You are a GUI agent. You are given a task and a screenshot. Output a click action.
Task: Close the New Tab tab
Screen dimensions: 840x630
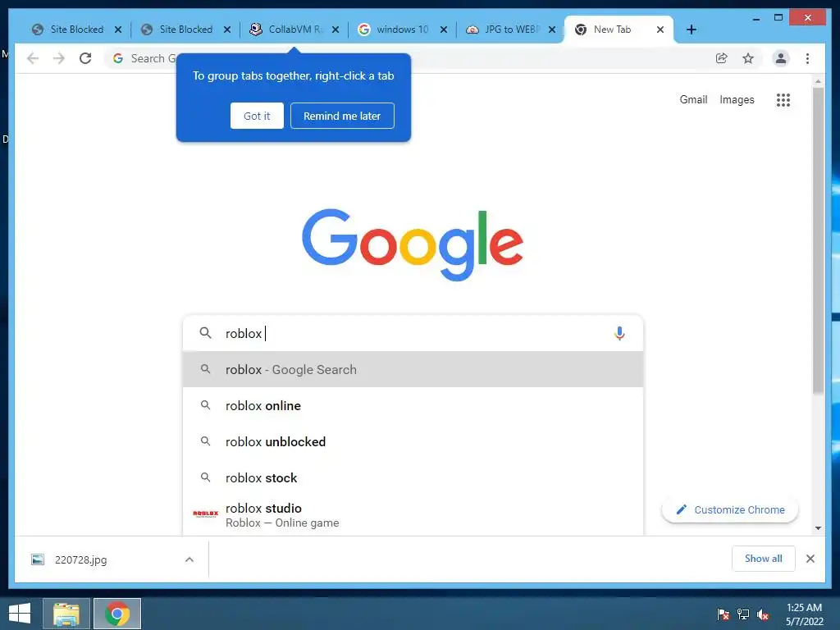(x=660, y=30)
